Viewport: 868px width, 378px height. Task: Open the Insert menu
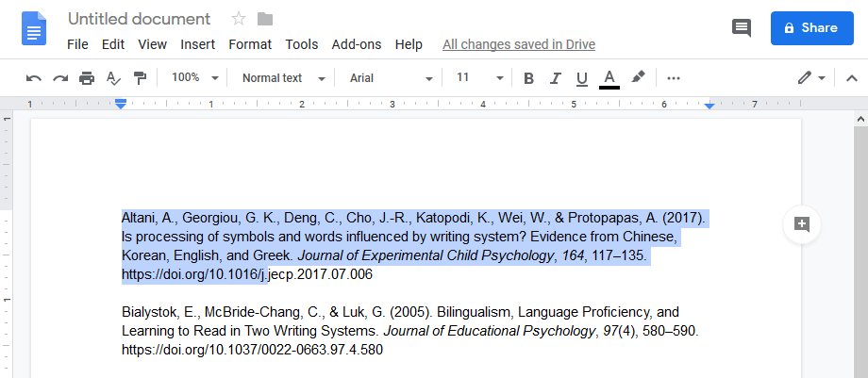click(197, 45)
